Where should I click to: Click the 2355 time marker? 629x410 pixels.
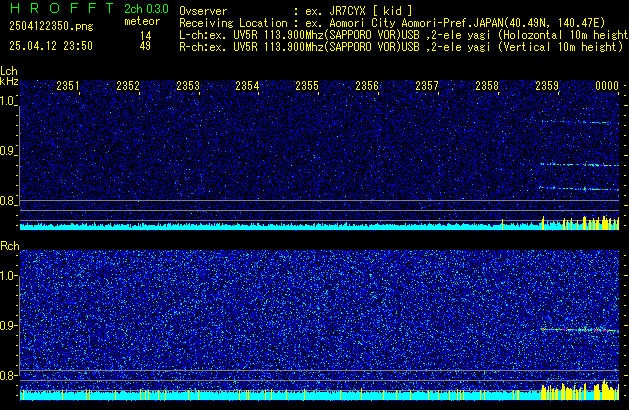click(307, 86)
